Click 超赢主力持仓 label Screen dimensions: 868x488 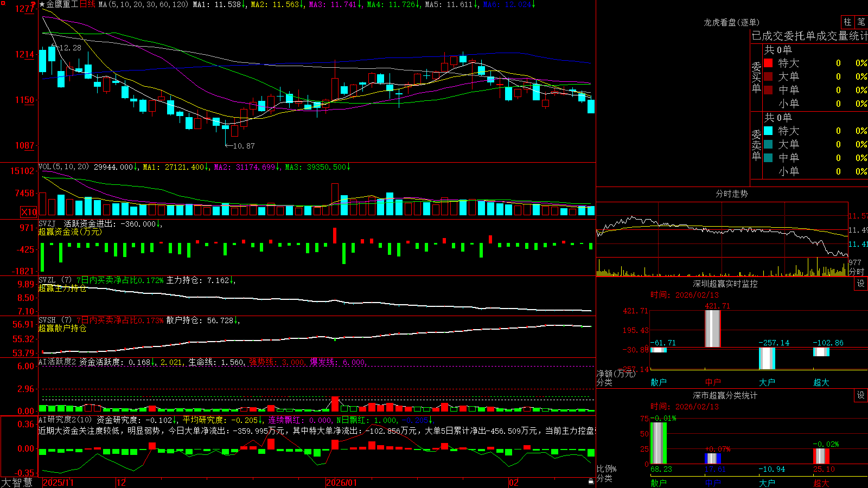click(x=62, y=288)
